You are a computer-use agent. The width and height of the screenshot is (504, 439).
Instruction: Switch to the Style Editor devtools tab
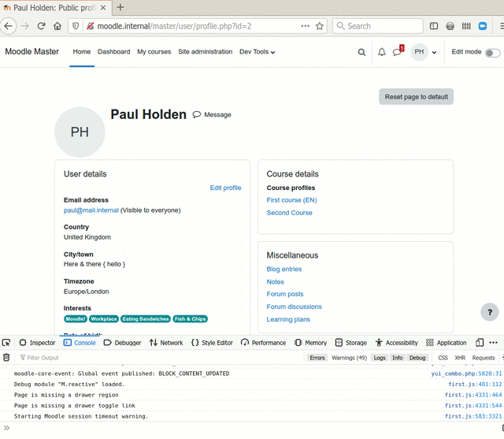(x=212, y=343)
